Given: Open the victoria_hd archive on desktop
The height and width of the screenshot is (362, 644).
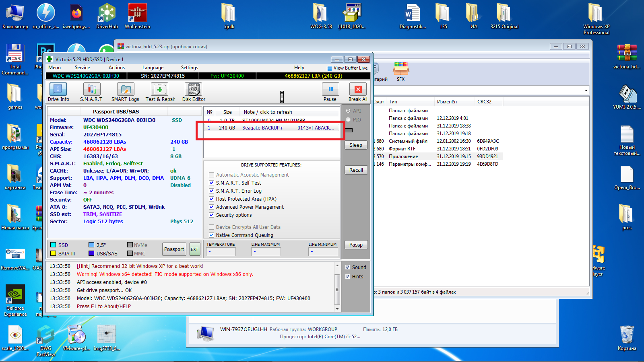Looking at the screenshot, I should 627,57.
